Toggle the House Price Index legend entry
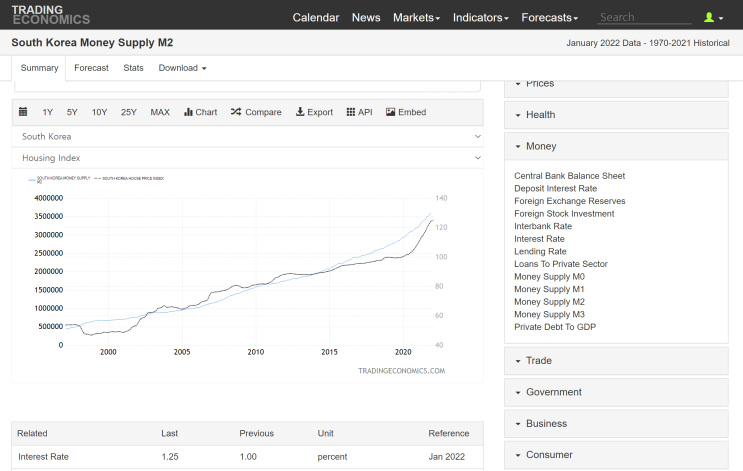The height and width of the screenshot is (471, 743). [x=129, y=178]
